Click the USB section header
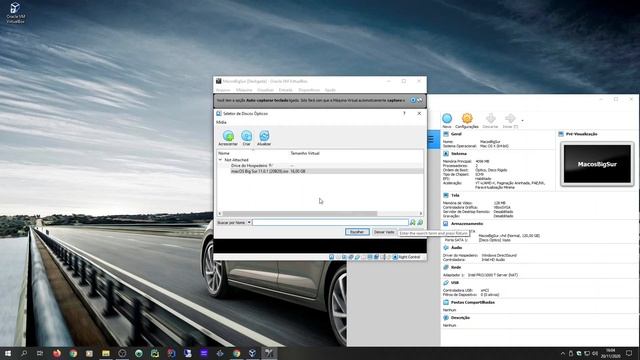 [455, 283]
